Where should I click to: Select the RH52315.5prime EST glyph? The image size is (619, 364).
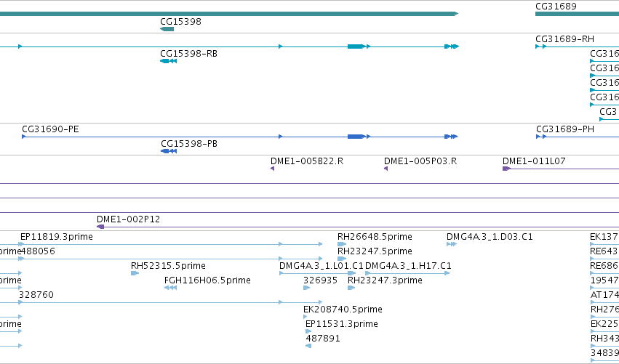tap(135, 273)
